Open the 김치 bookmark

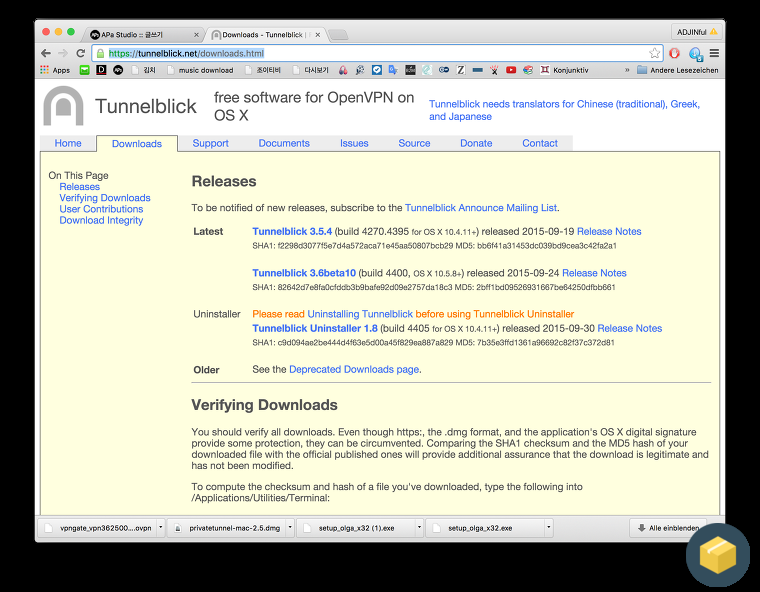[144, 70]
